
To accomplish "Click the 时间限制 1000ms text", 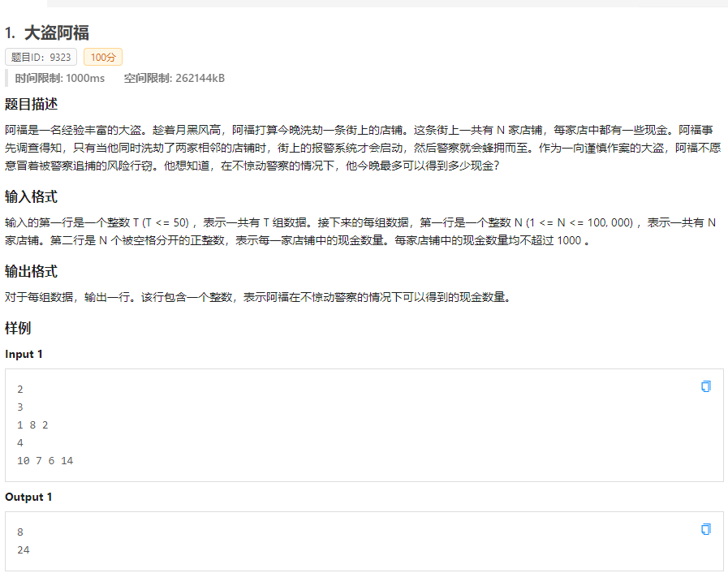I will click(x=60, y=78).
